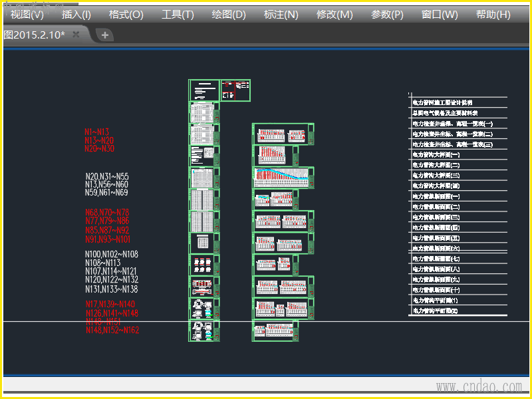Screen dimensions: 532x399
Task: Select the red text N17,N139~N140
Action: click(110, 304)
